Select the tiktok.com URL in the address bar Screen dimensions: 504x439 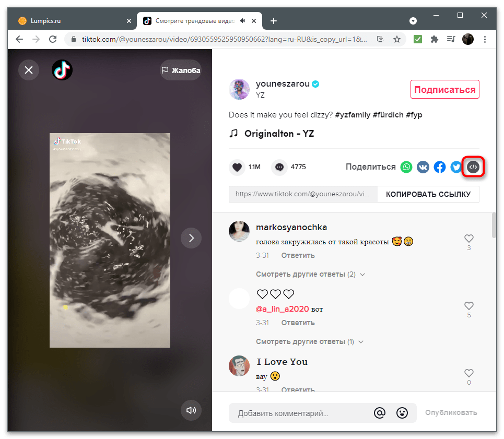click(224, 39)
